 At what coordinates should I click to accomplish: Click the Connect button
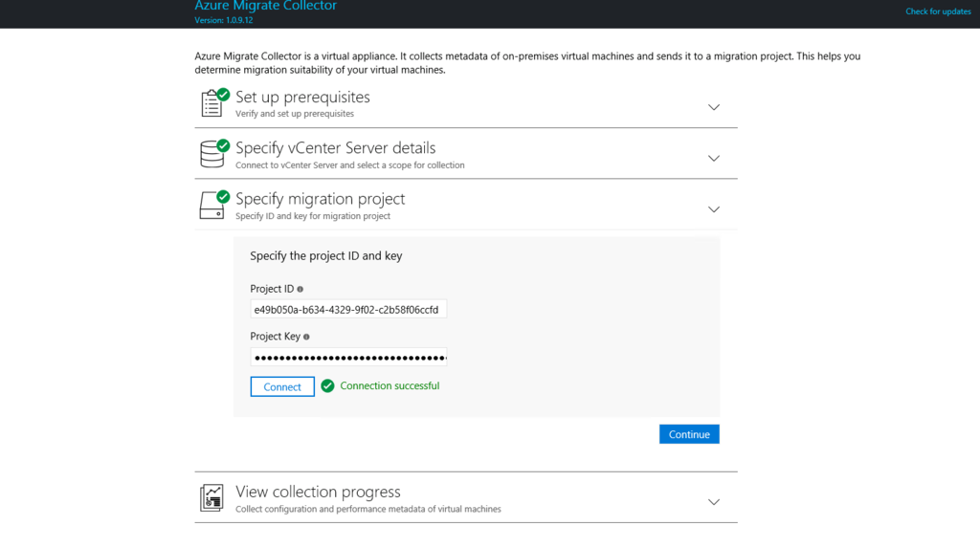[282, 386]
